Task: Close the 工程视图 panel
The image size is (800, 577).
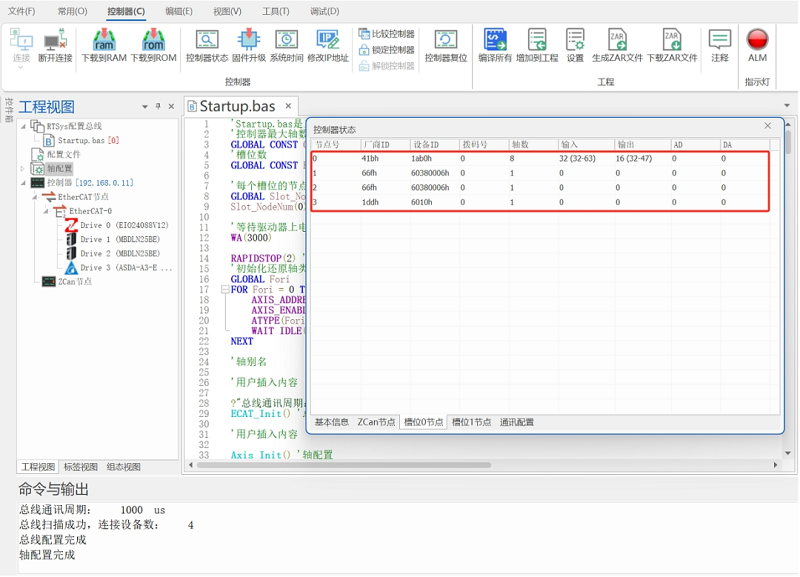Action: [171, 106]
